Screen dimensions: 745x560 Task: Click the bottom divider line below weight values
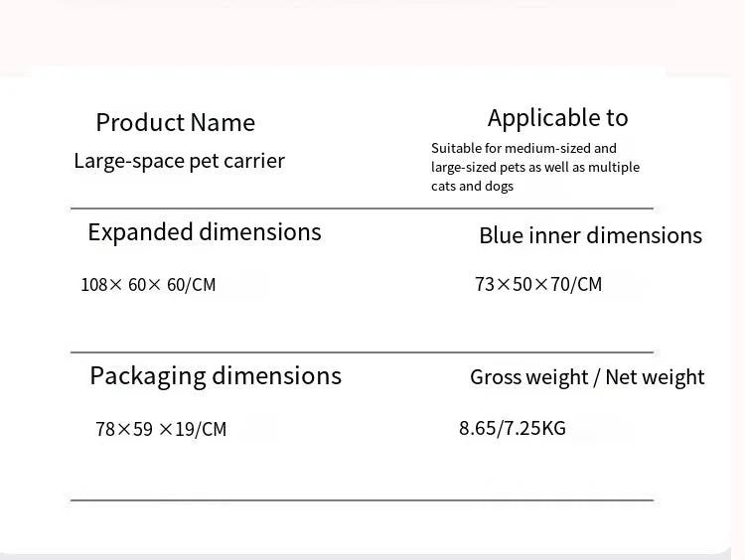point(362,499)
